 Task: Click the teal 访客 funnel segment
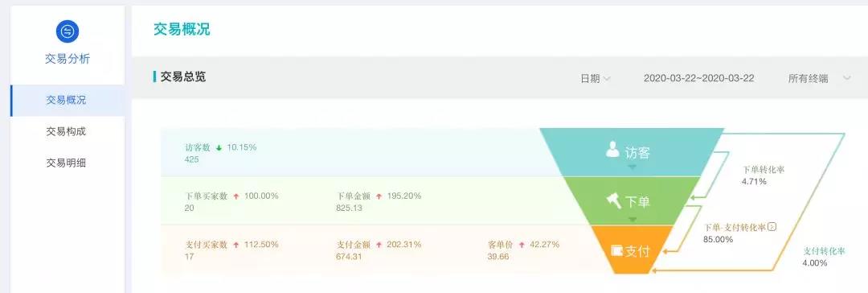tap(632, 152)
